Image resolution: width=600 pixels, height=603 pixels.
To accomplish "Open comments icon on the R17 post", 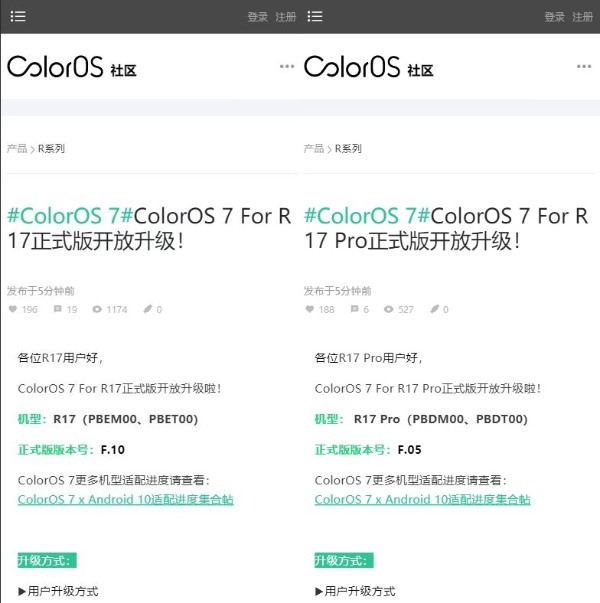I will pos(58,310).
